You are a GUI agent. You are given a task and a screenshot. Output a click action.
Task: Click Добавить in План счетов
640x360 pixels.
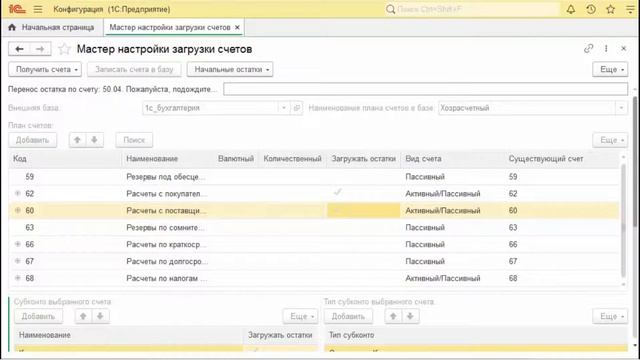pos(33,140)
